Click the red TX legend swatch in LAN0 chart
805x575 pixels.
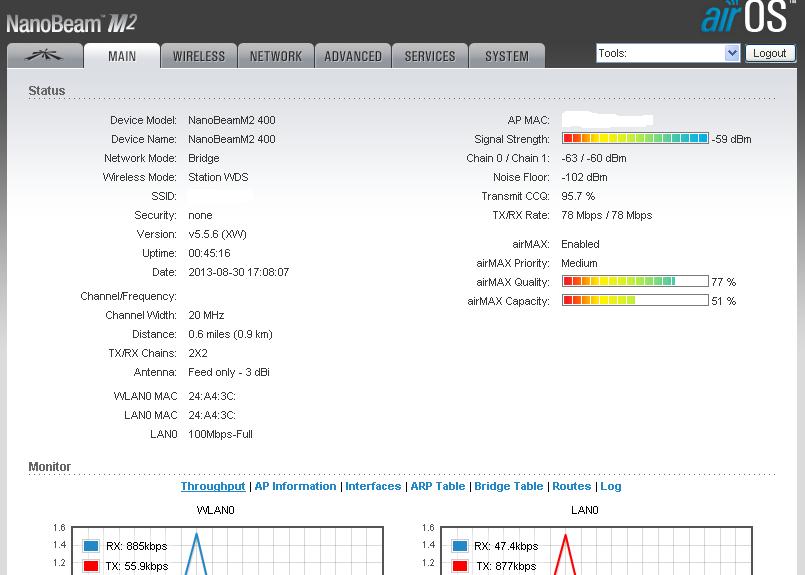(459, 566)
